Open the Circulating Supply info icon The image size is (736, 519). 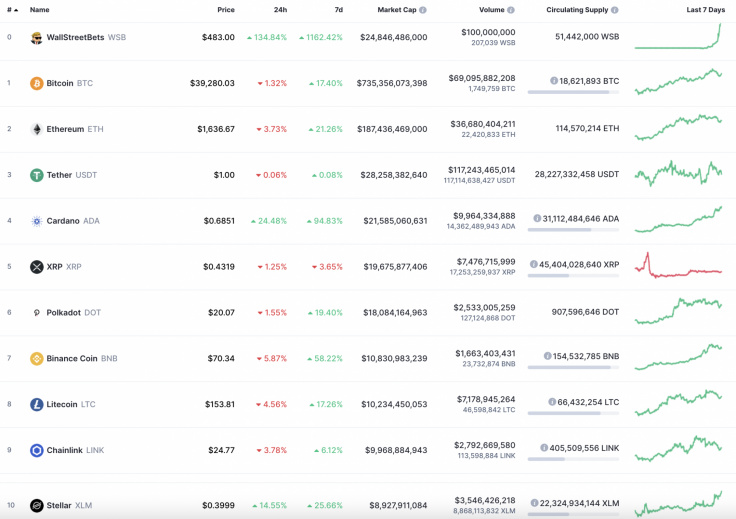point(614,10)
